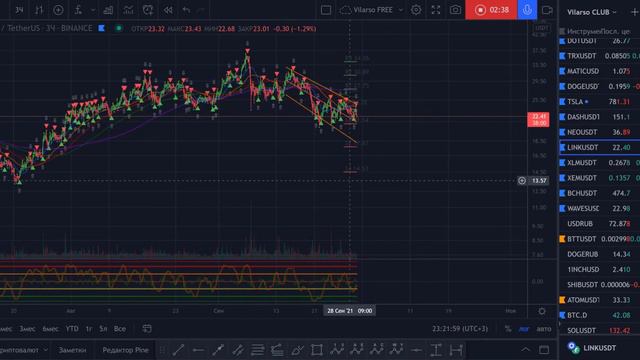This screenshot has width=640, height=360.
Task: Stop the recording at 02:38
Action: tap(491, 10)
